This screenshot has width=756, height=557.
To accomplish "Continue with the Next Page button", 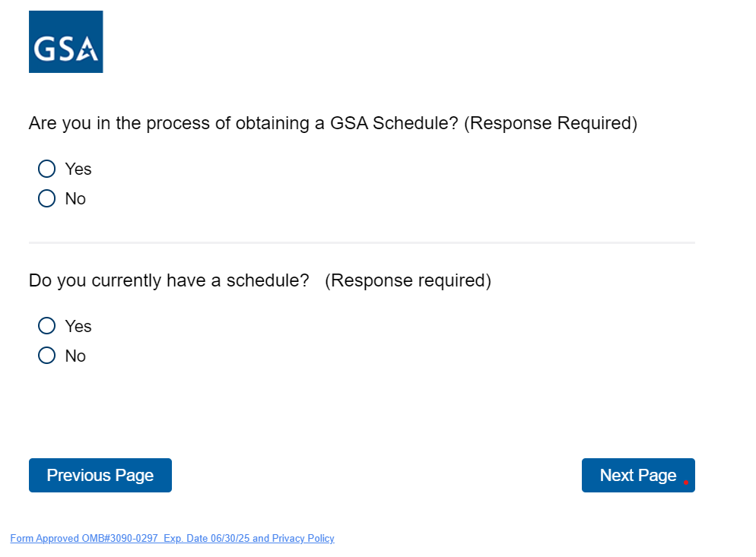I will pyautogui.click(x=637, y=475).
